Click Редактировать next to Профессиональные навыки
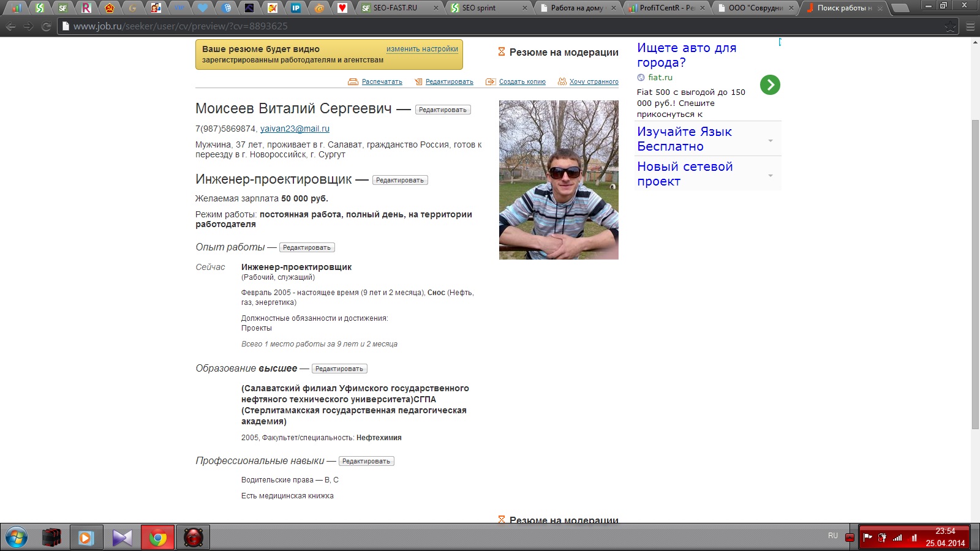This screenshot has height=551, width=980. point(366,461)
